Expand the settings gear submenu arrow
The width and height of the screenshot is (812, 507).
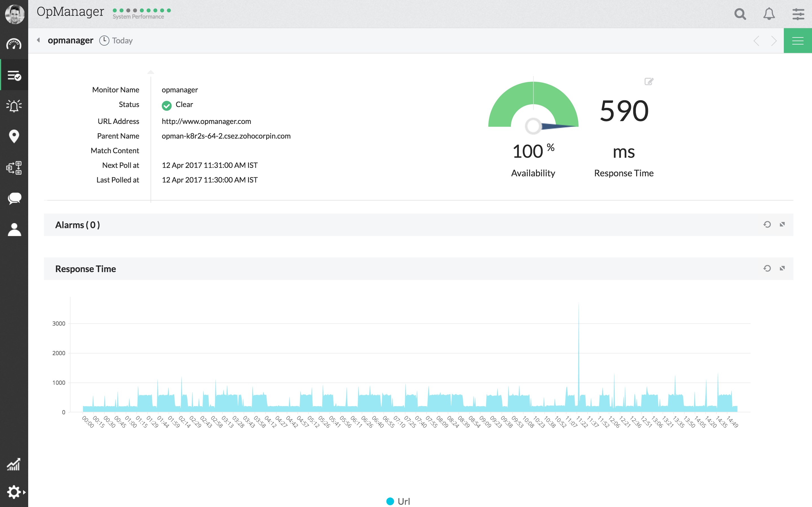click(x=24, y=492)
